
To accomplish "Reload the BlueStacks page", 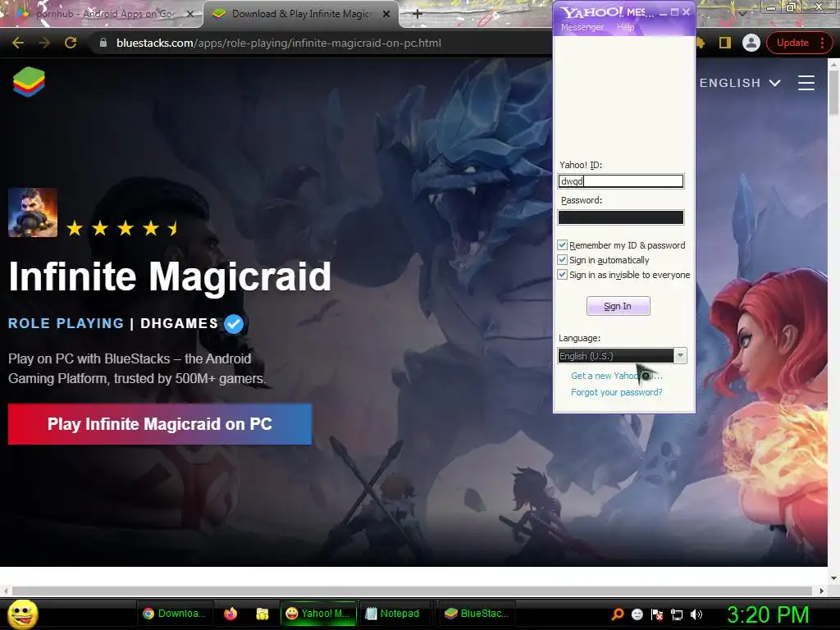I will point(71,43).
